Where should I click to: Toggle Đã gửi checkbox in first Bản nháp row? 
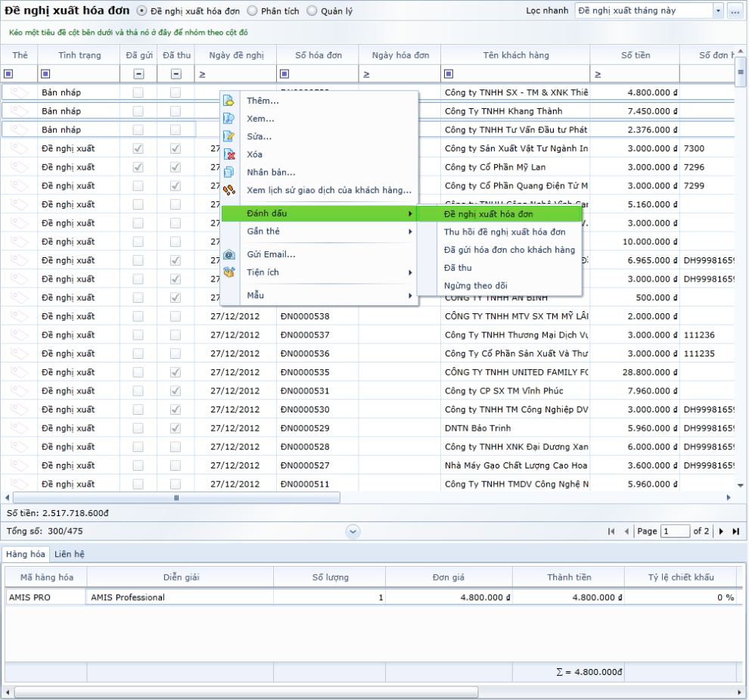point(138,92)
